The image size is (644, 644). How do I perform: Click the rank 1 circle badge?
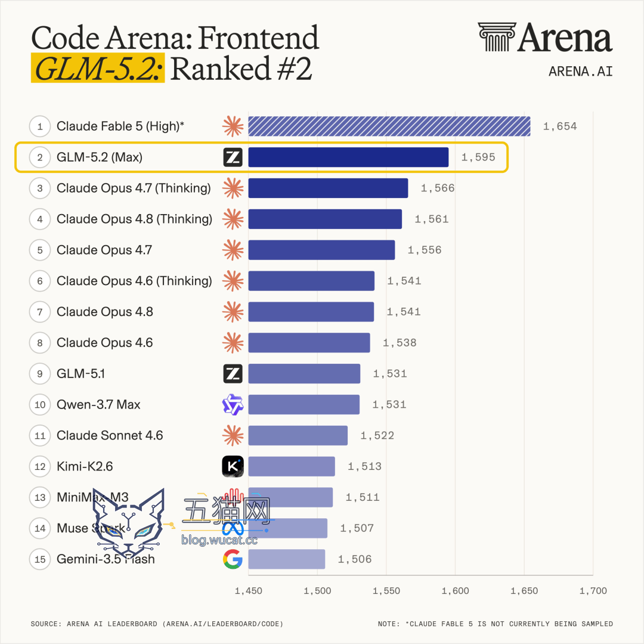click(40, 126)
